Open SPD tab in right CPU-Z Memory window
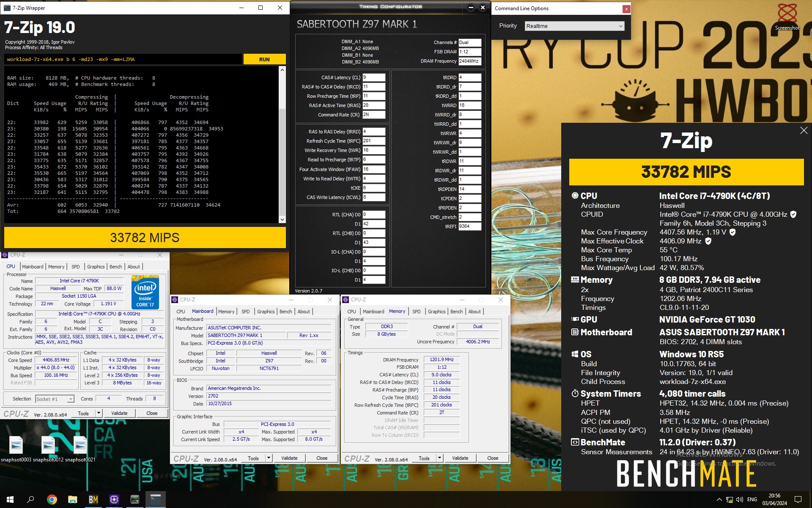Screen dimensions: 812x508 pyautogui.click(x=417, y=312)
